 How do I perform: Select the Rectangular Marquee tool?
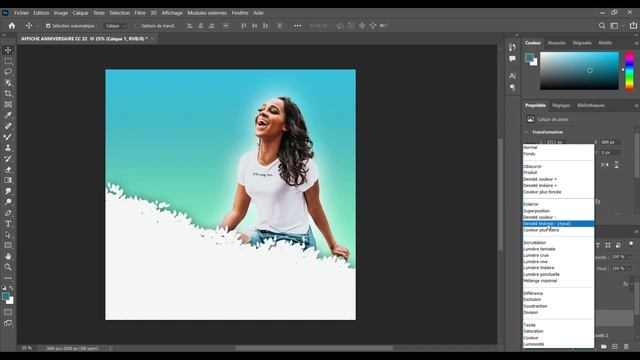coord(8,61)
